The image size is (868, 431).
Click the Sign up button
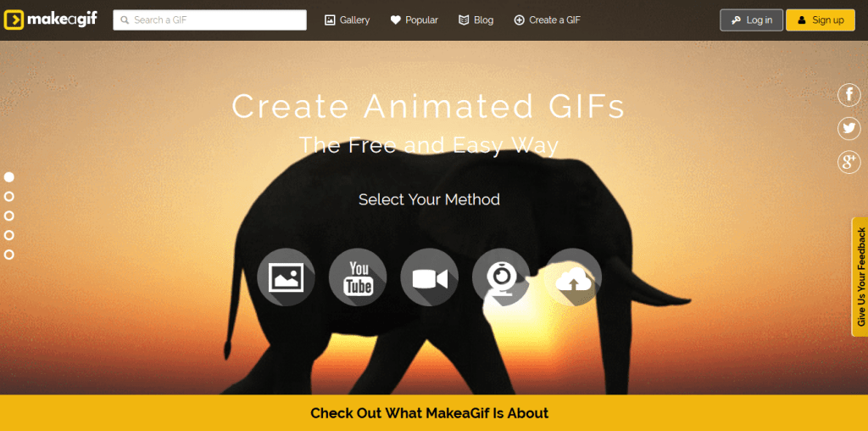[821, 20]
